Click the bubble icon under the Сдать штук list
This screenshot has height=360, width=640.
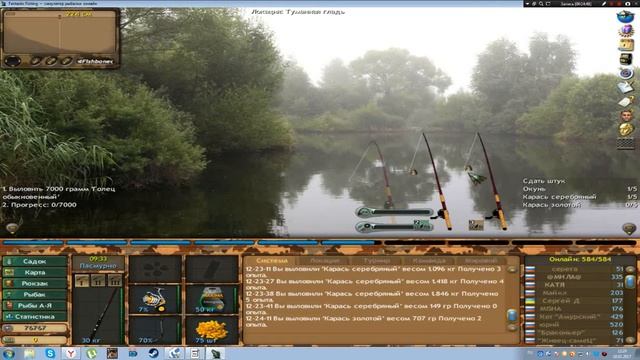pyautogui.click(x=629, y=228)
